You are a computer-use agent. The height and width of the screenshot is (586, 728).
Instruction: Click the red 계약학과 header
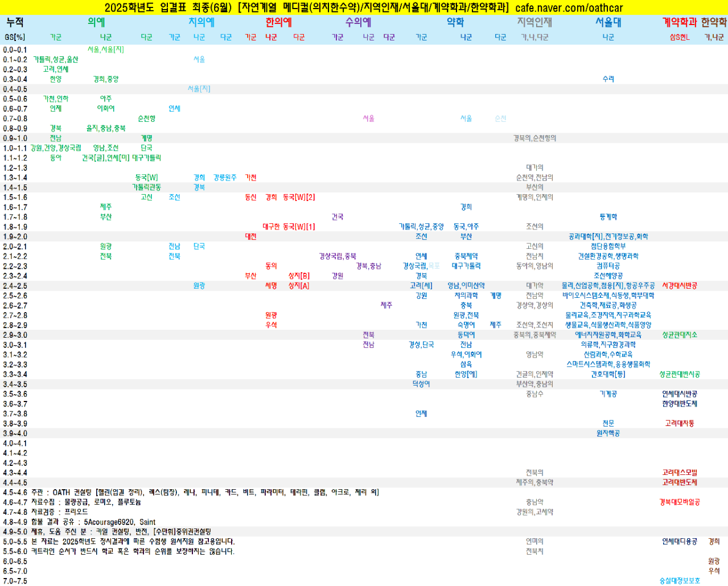[679, 22]
